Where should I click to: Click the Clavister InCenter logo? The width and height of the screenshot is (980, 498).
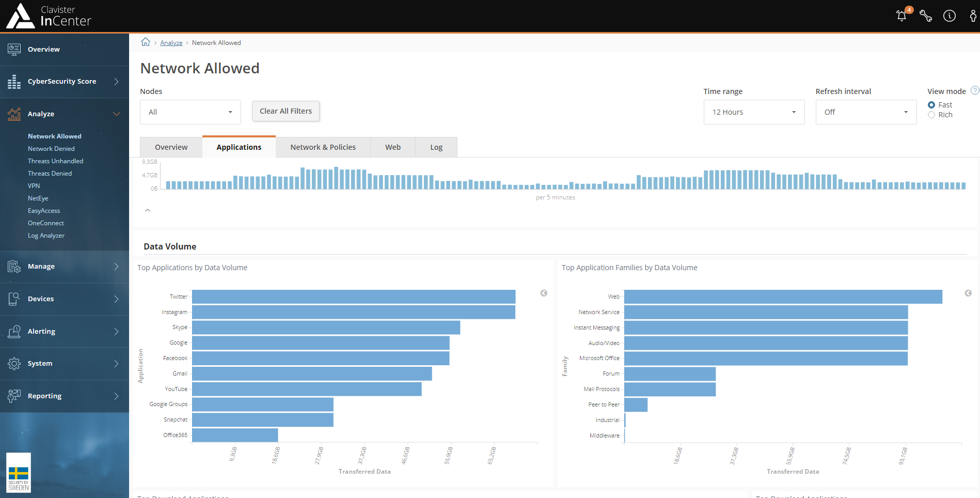click(x=49, y=16)
